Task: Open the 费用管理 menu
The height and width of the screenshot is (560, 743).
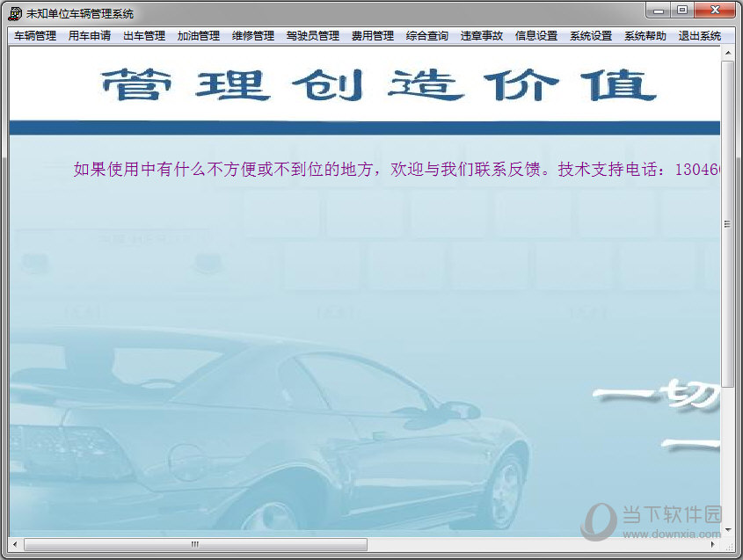Action: [373, 36]
